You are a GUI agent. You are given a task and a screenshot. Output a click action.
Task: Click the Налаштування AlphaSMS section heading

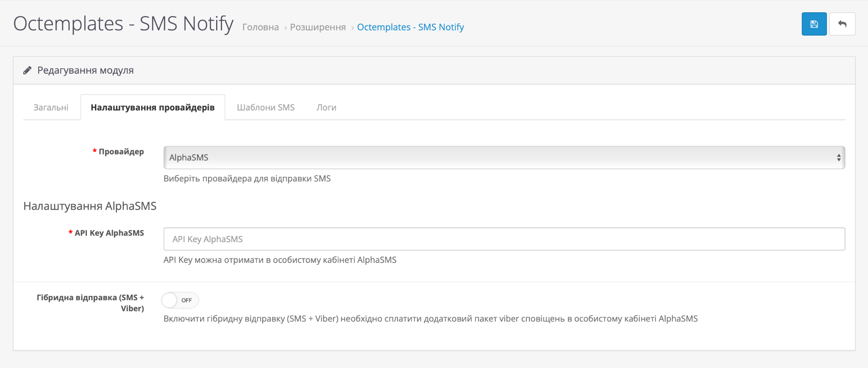click(90, 206)
